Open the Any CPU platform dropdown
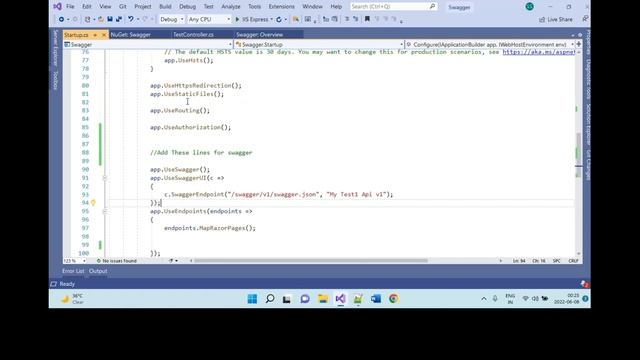Screen dimensions: 640x360 [209, 19]
